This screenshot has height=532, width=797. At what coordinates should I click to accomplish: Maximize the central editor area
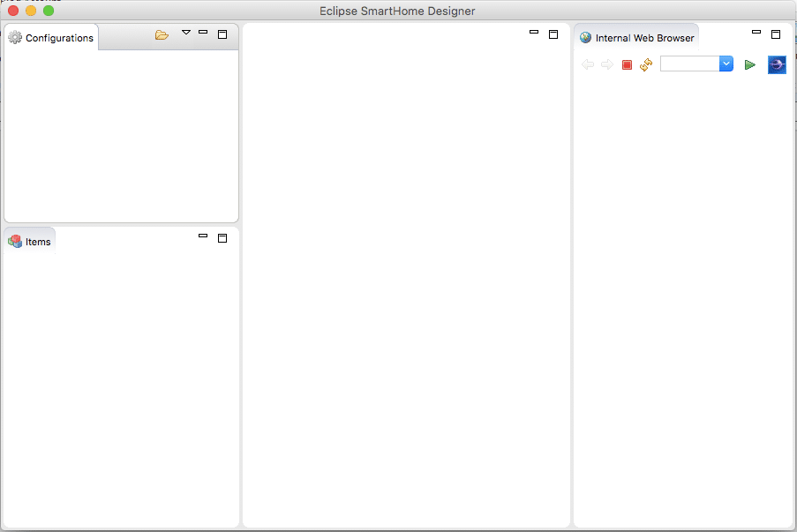coord(553,34)
